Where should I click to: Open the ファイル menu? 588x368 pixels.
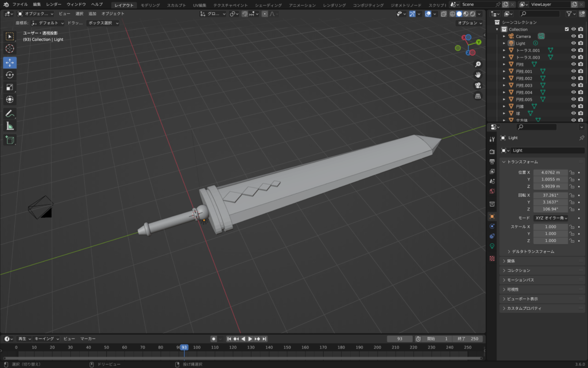[x=20, y=5]
